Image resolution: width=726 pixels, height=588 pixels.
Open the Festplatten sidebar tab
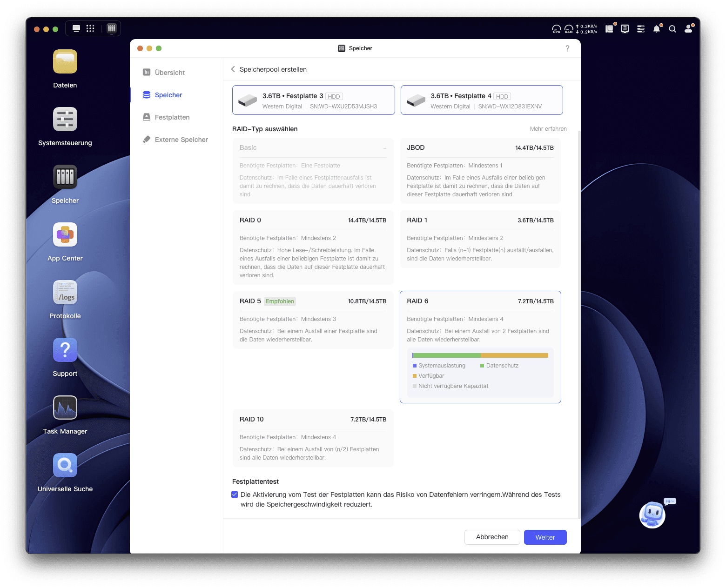(172, 117)
